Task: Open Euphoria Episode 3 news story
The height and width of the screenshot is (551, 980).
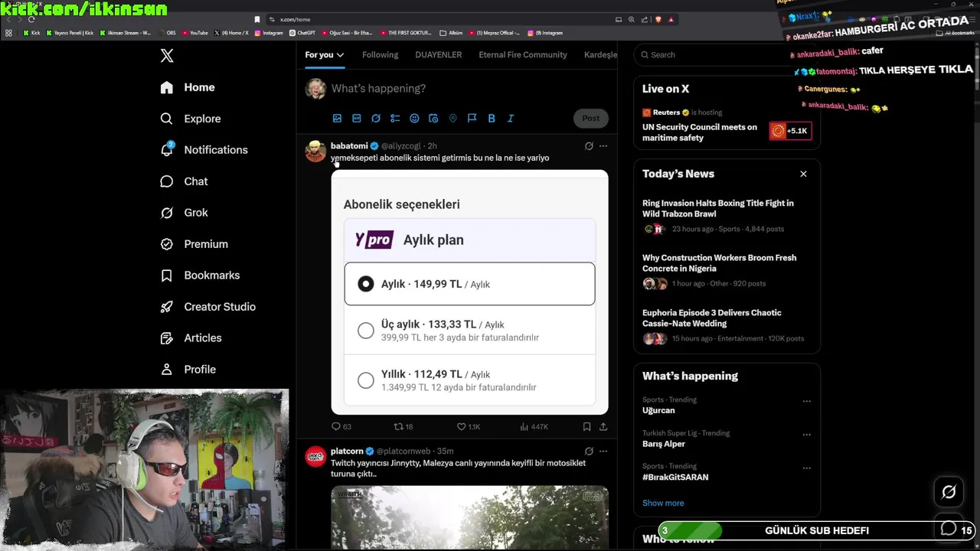Action: 712,318
